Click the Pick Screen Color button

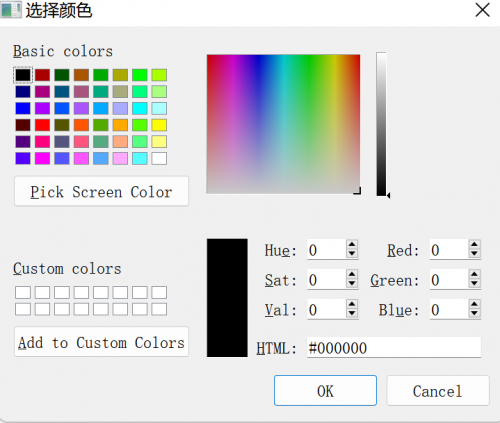coord(101,191)
